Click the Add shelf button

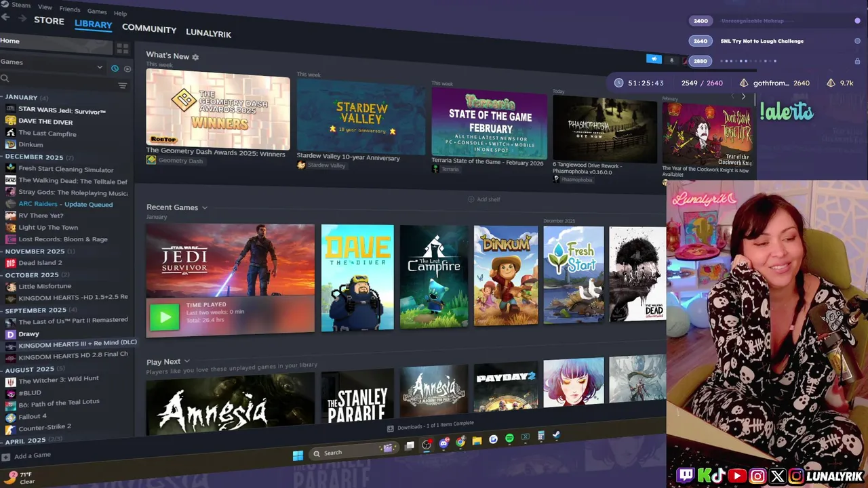(484, 199)
